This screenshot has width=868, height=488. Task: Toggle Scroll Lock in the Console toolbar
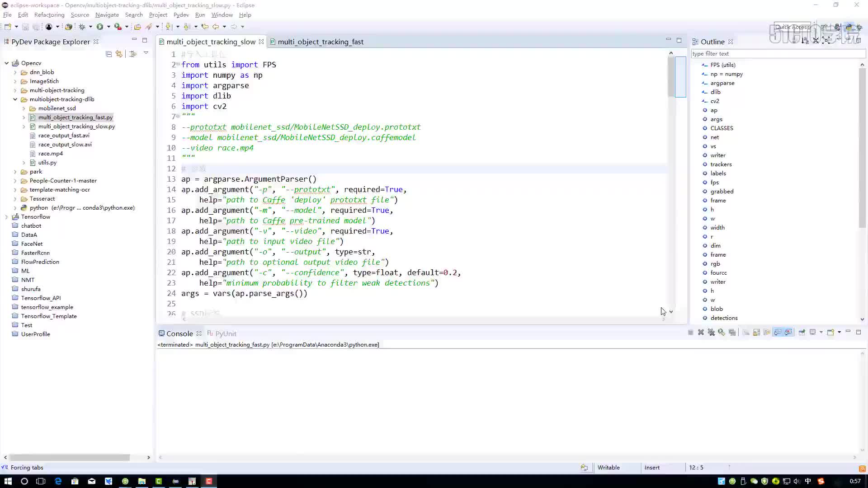click(x=756, y=332)
